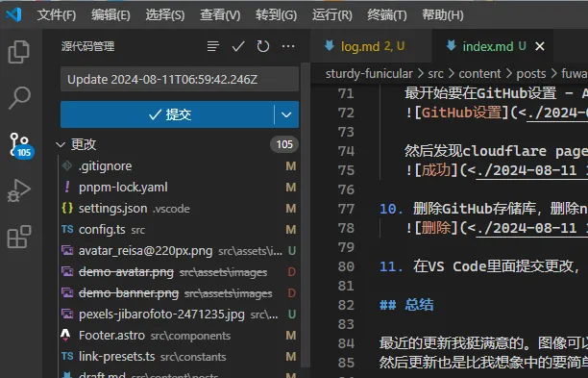Screen dimensions: 588x378
Task: Open link-presets.ts in the changes list
Action: pos(179,356)
